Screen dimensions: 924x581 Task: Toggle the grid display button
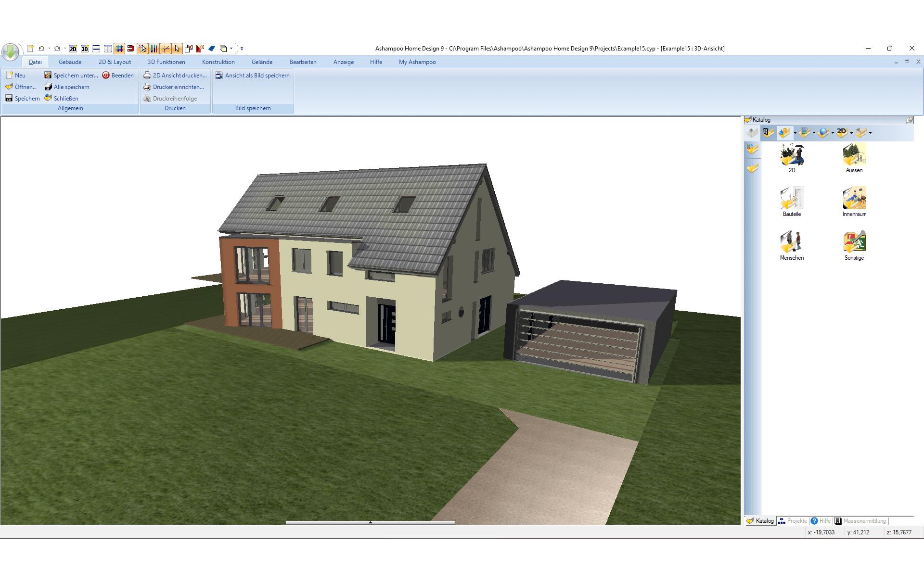tap(119, 49)
